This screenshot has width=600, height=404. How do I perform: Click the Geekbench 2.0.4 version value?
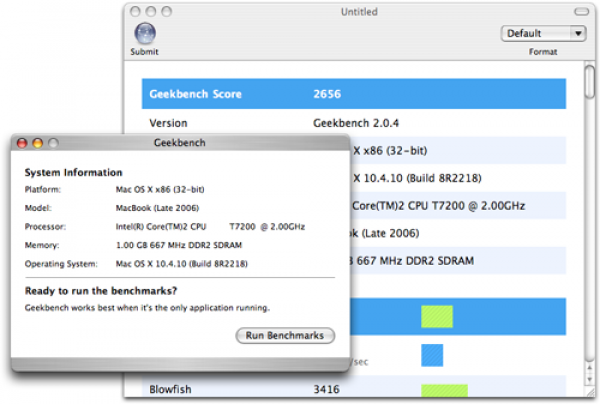(356, 123)
